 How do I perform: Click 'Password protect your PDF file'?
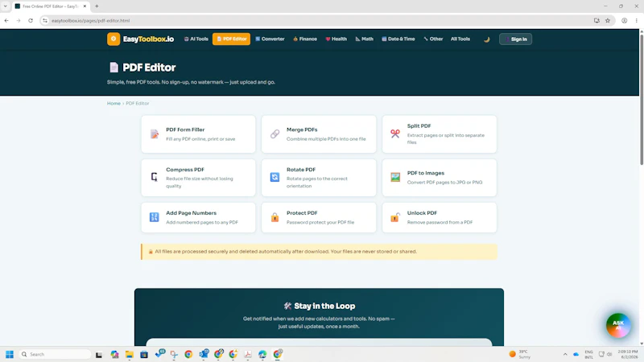[x=320, y=223]
